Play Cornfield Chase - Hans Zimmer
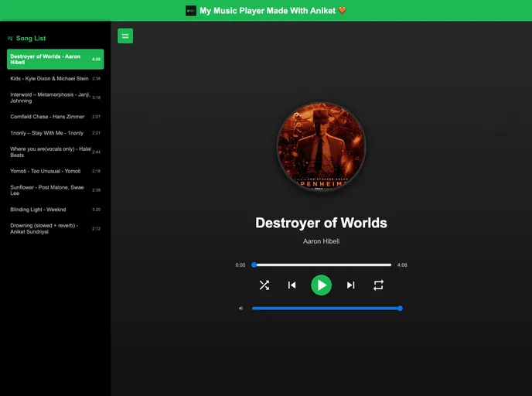 click(x=56, y=116)
